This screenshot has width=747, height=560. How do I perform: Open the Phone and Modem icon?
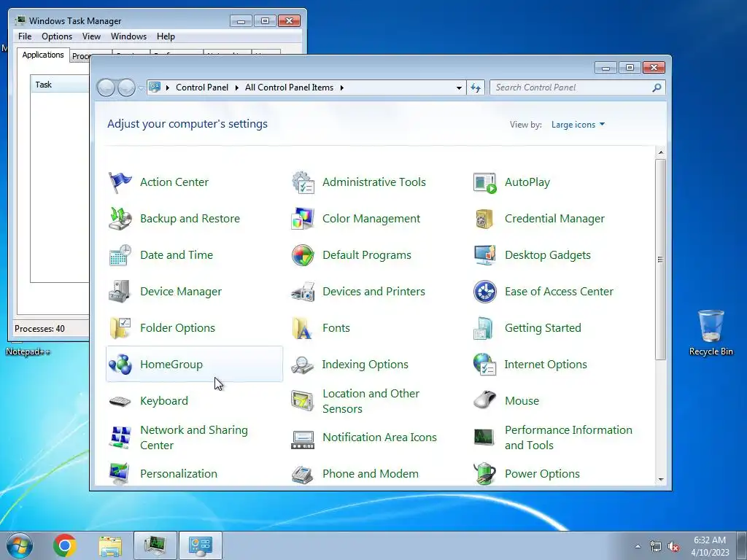pos(303,474)
